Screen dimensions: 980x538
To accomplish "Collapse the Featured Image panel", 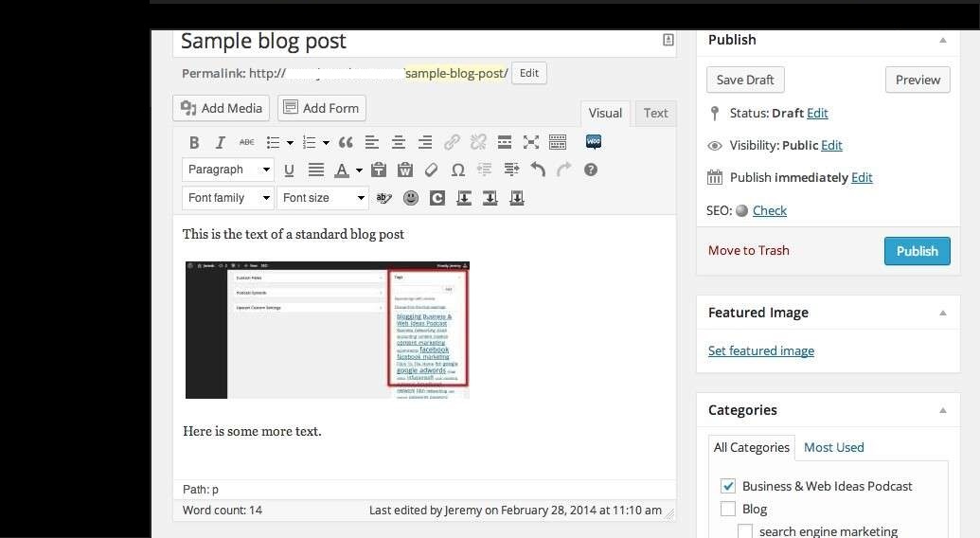I will point(943,313).
